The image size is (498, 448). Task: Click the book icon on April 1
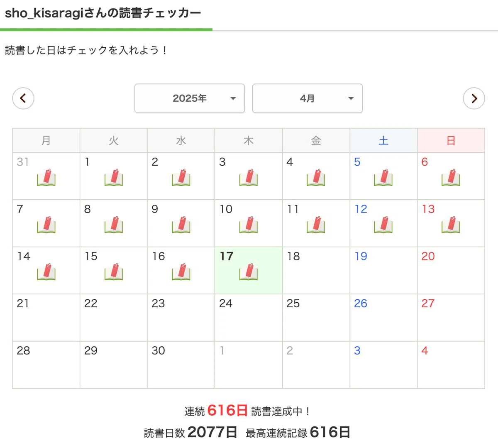click(114, 177)
